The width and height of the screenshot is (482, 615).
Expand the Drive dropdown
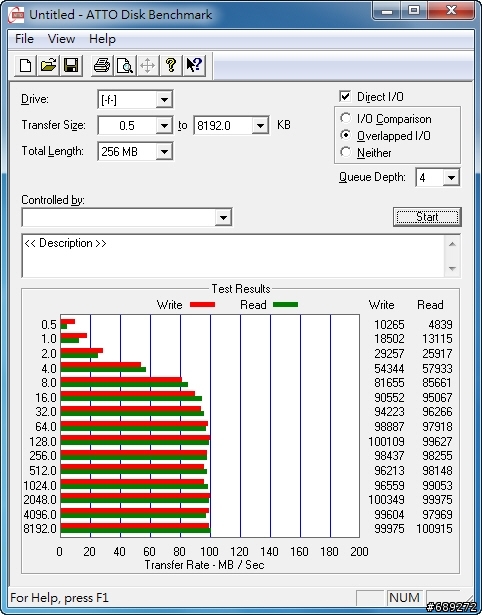[x=164, y=100]
